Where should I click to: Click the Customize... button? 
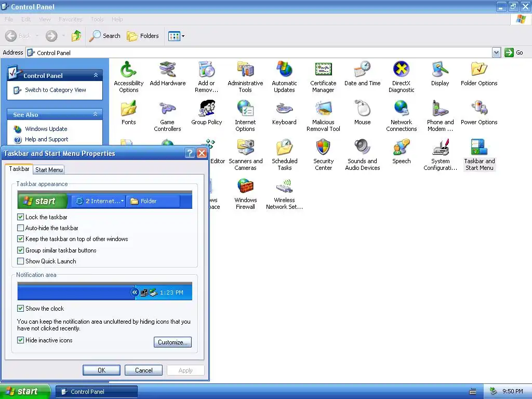pos(172,342)
